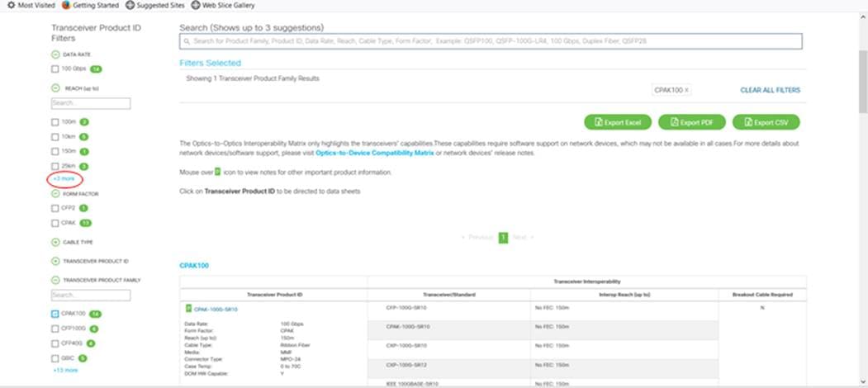Screen dimensions: 868x388
Task: Click Clear All Filters
Action: pos(770,90)
